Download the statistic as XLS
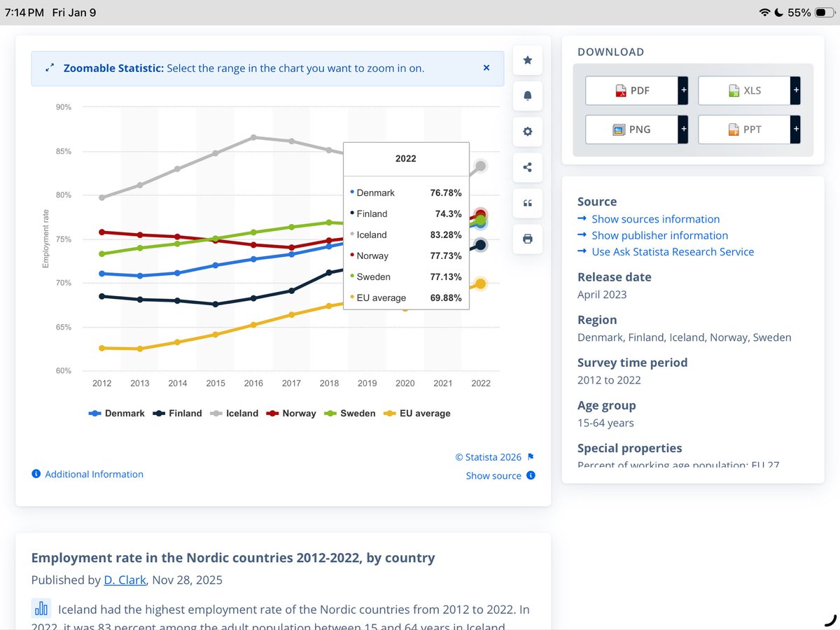This screenshot has height=630, width=840. tap(744, 90)
